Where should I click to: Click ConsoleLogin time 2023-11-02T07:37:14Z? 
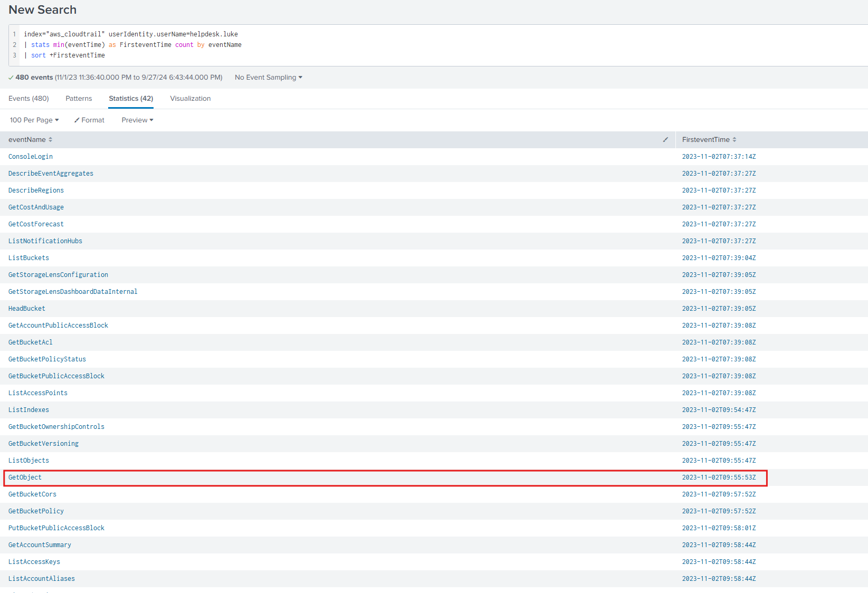pyautogui.click(x=719, y=157)
